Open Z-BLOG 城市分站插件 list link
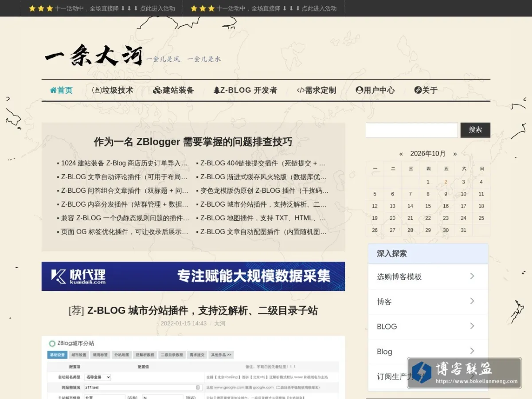Screen dimensions: 532x399 point(263,204)
